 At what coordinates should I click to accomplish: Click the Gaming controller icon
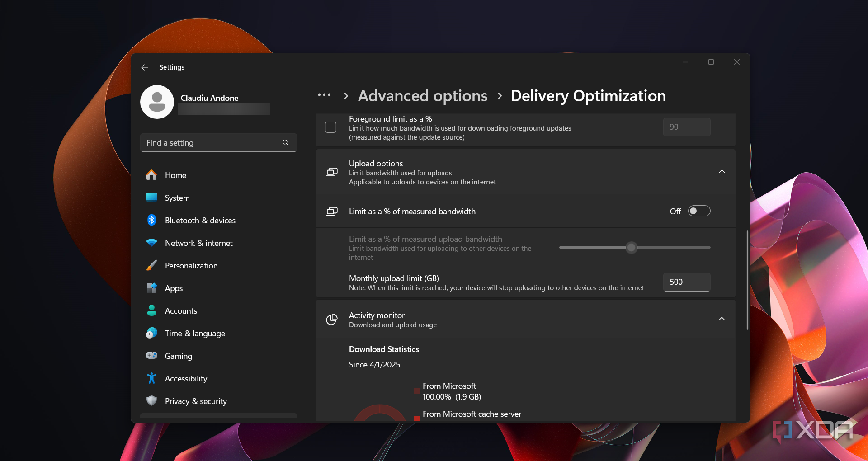pyautogui.click(x=151, y=356)
